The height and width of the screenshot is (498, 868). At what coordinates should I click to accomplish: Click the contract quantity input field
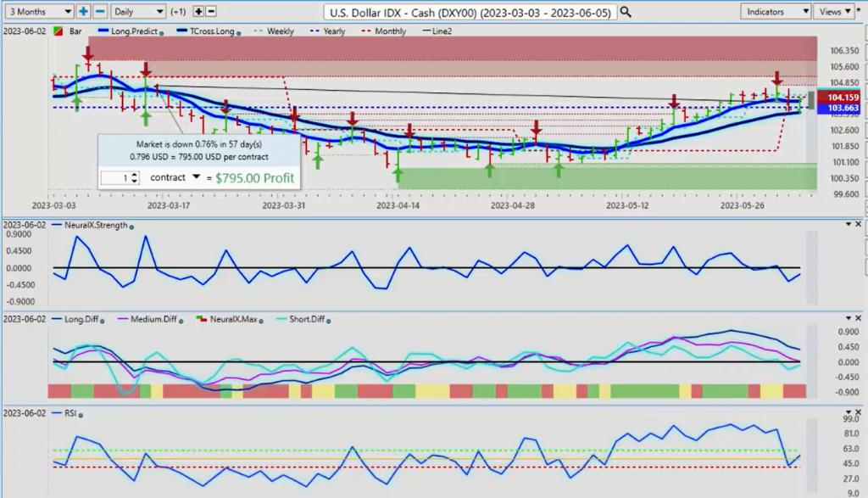(x=118, y=178)
